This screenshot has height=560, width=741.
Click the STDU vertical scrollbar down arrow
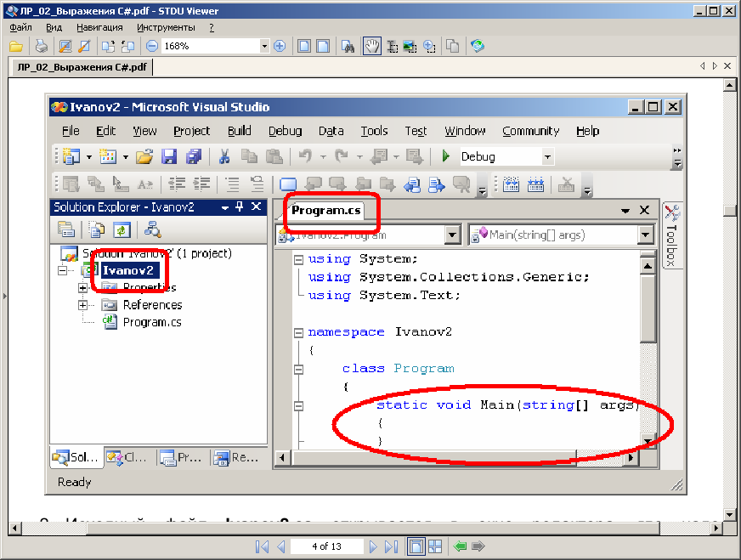pyautogui.click(x=730, y=515)
